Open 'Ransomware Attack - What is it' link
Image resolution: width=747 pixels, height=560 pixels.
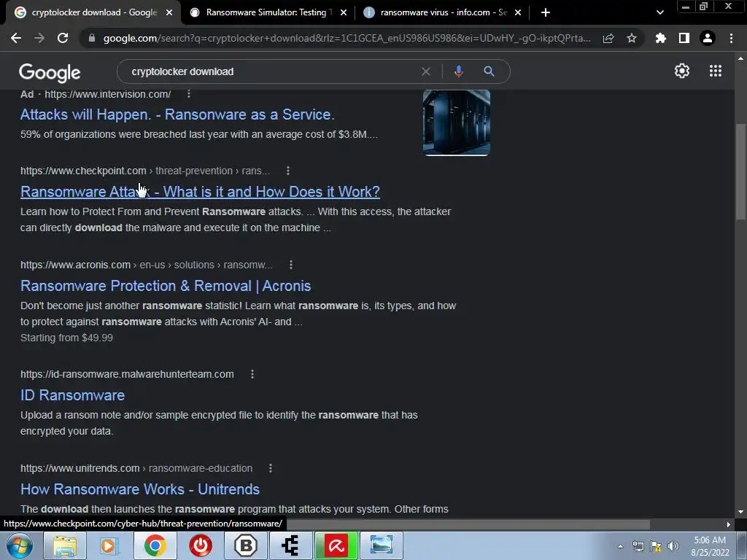coord(200,192)
